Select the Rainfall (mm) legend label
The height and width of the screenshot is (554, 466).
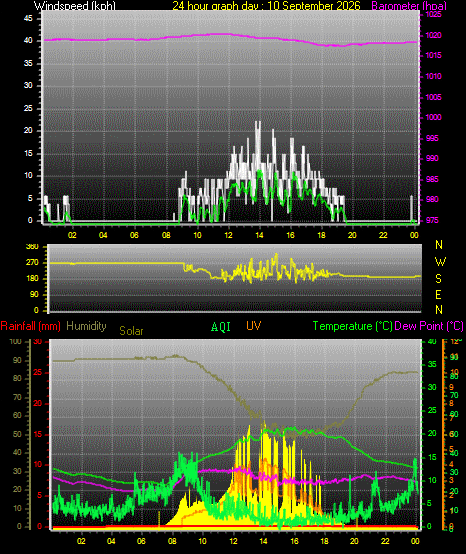coord(30,326)
